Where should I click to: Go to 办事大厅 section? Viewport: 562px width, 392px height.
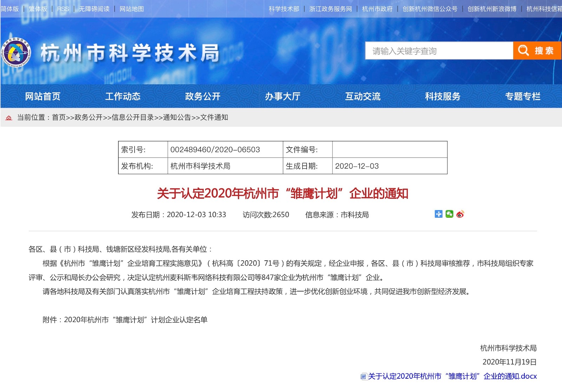pyautogui.click(x=282, y=96)
